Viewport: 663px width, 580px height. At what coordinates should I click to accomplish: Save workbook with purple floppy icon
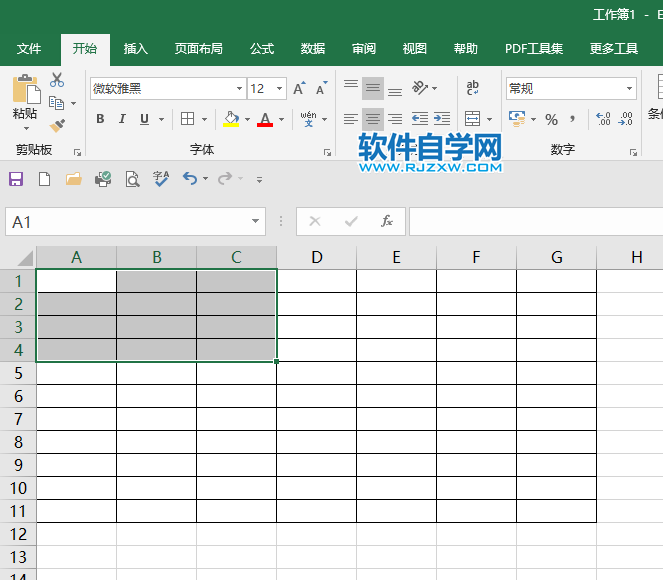[x=16, y=179]
